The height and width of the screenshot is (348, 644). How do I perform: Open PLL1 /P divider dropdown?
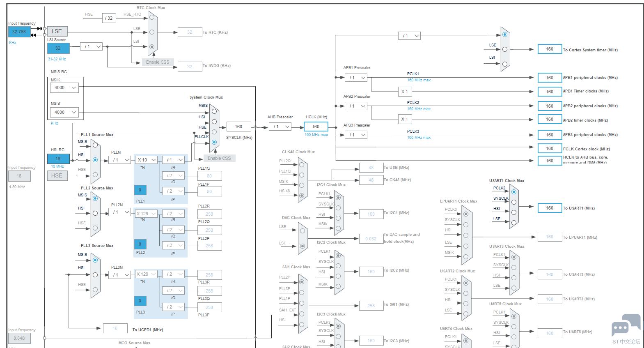[173, 191]
